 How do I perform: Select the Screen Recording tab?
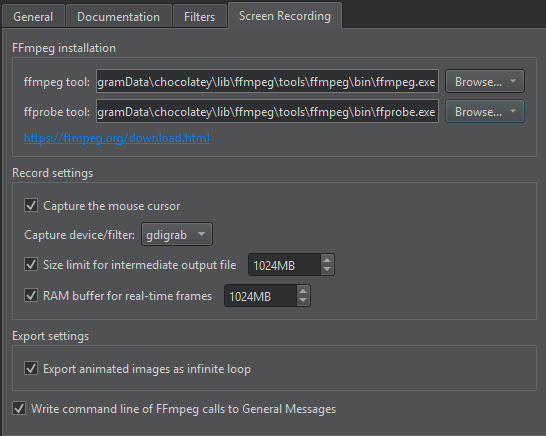click(x=285, y=16)
